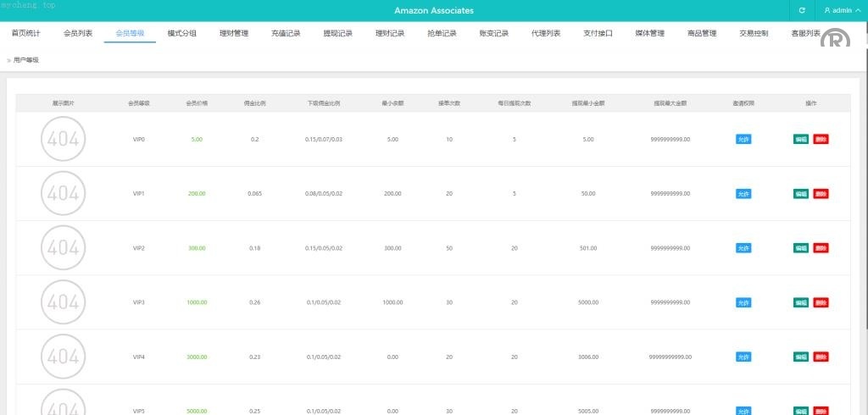Switch to the 会员列表 tab

point(78,34)
